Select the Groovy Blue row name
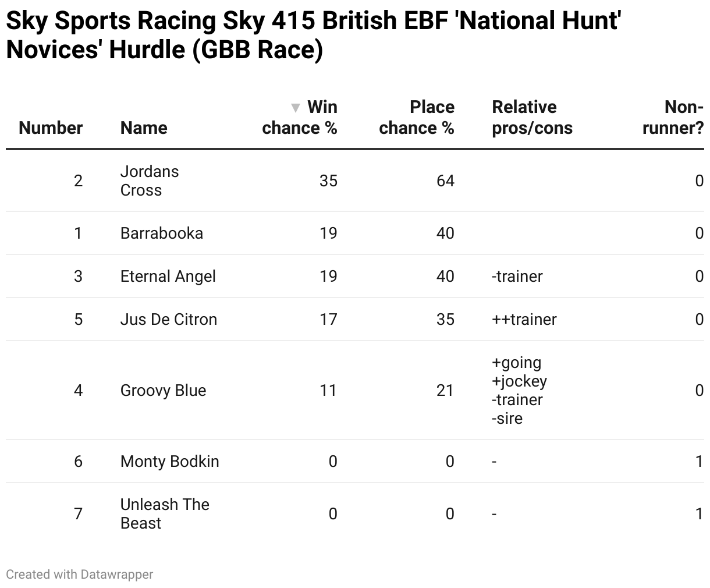 164,391
